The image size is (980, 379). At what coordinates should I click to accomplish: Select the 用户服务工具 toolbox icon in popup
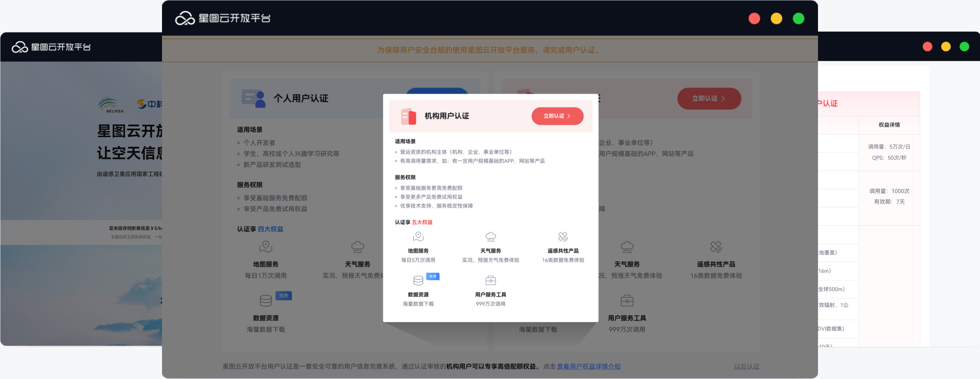[x=490, y=280]
